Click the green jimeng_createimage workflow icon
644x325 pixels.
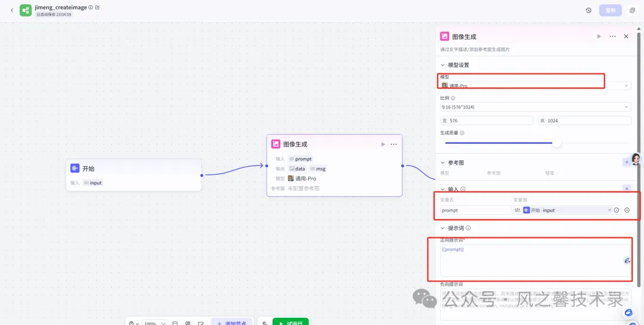click(26, 10)
